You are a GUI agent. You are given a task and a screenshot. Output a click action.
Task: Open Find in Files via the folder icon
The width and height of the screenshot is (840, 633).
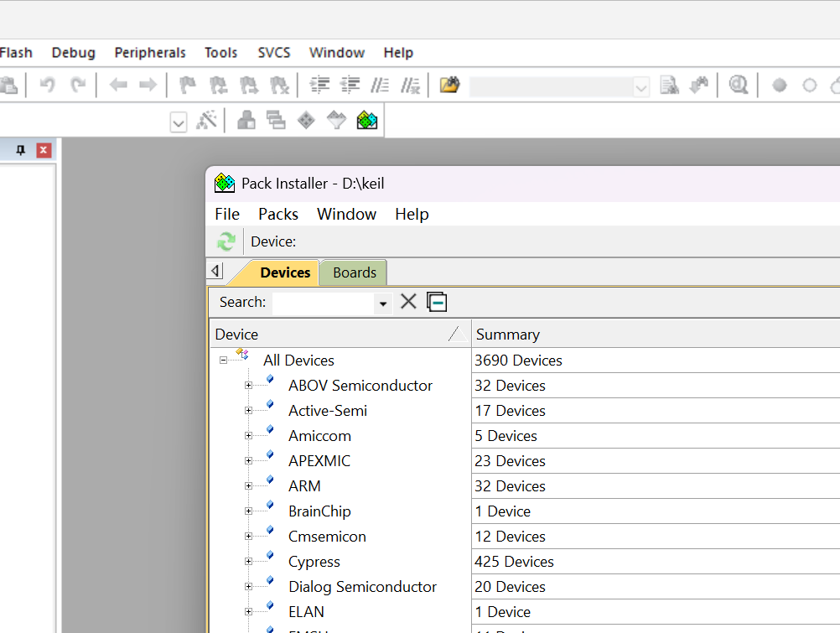pyautogui.click(x=450, y=85)
